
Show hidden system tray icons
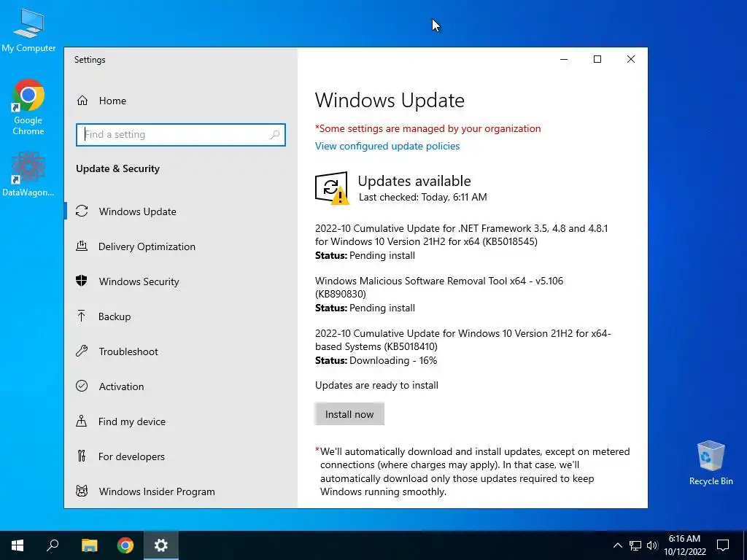point(617,545)
